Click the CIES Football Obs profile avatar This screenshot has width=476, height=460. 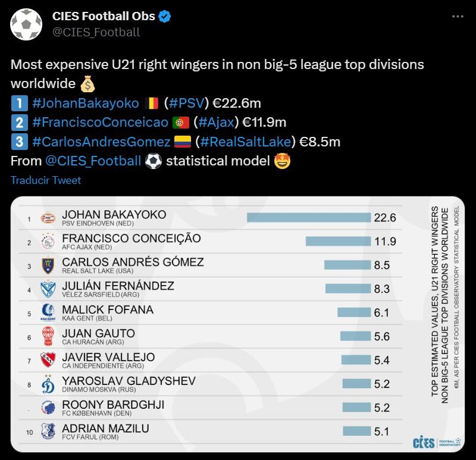pyautogui.click(x=26, y=24)
